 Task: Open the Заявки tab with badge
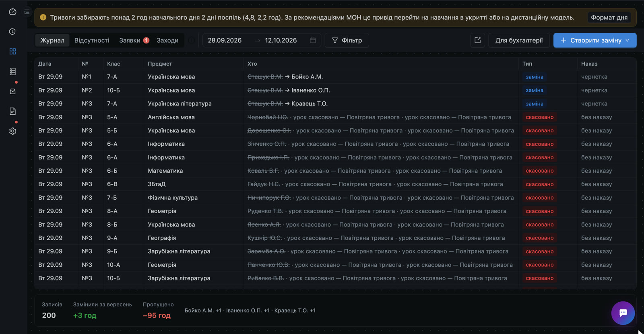pos(134,40)
